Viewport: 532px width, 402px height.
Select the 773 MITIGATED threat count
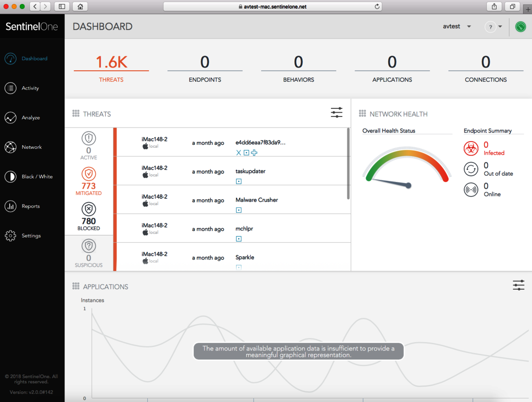pos(89,184)
